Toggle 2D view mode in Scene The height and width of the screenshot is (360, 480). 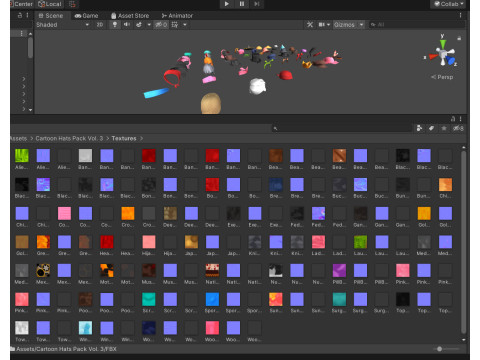(x=100, y=25)
